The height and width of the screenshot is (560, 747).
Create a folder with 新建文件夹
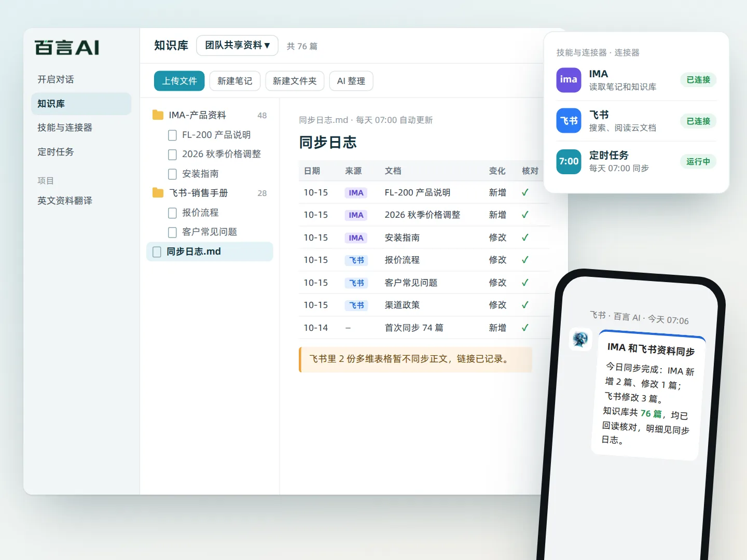[295, 81]
